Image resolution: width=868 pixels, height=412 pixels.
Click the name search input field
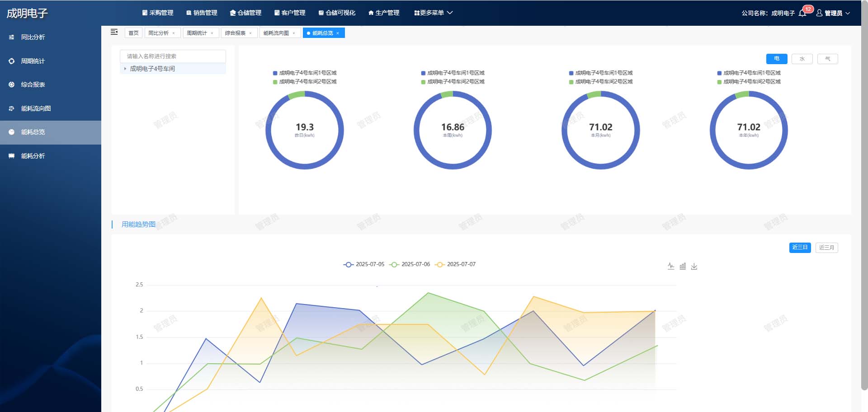point(173,56)
